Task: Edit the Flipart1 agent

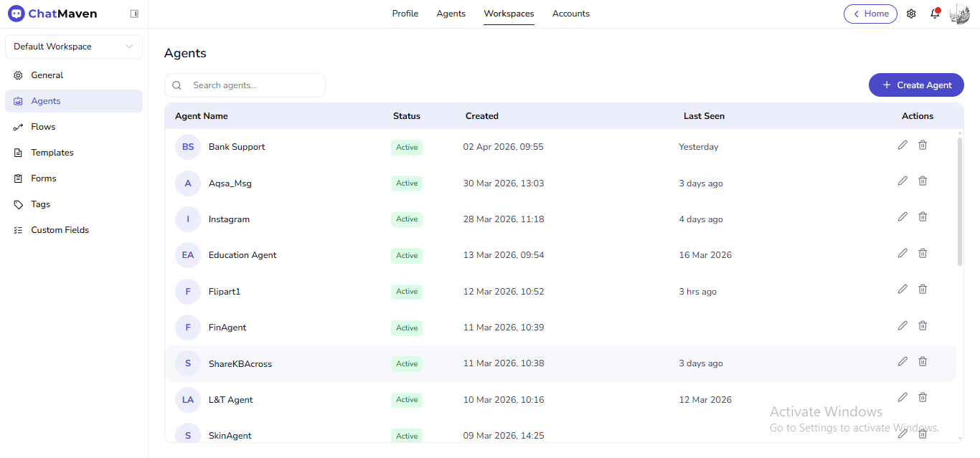Action: [902, 289]
